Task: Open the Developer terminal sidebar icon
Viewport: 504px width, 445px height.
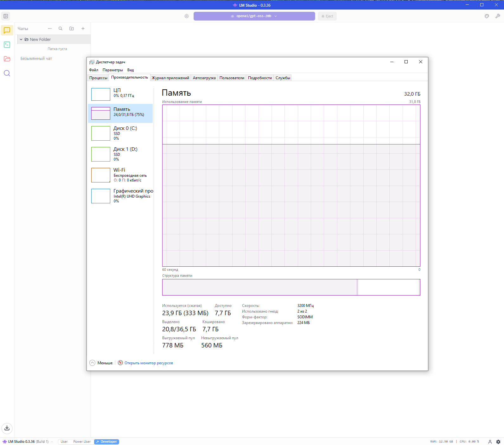Action: coord(7,45)
